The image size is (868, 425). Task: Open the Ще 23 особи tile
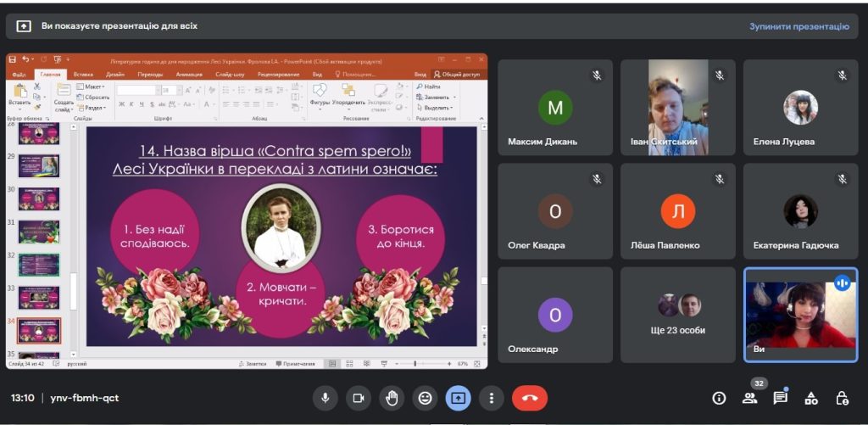(x=678, y=314)
